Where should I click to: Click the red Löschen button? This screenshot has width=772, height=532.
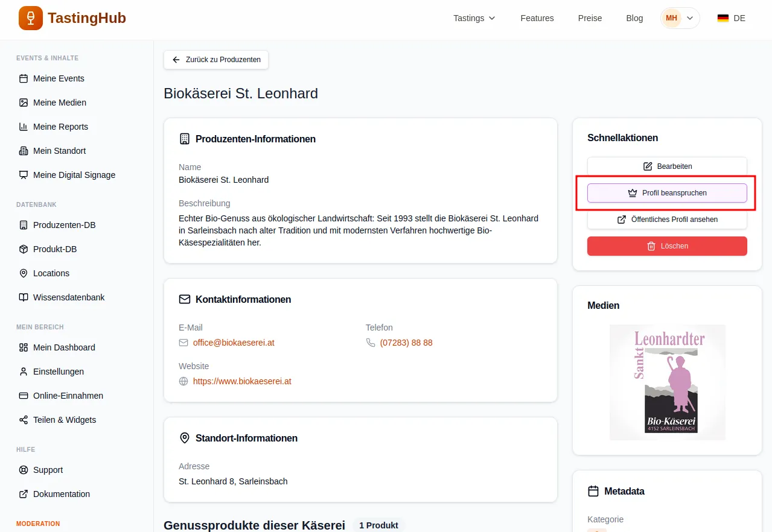point(667,246)
